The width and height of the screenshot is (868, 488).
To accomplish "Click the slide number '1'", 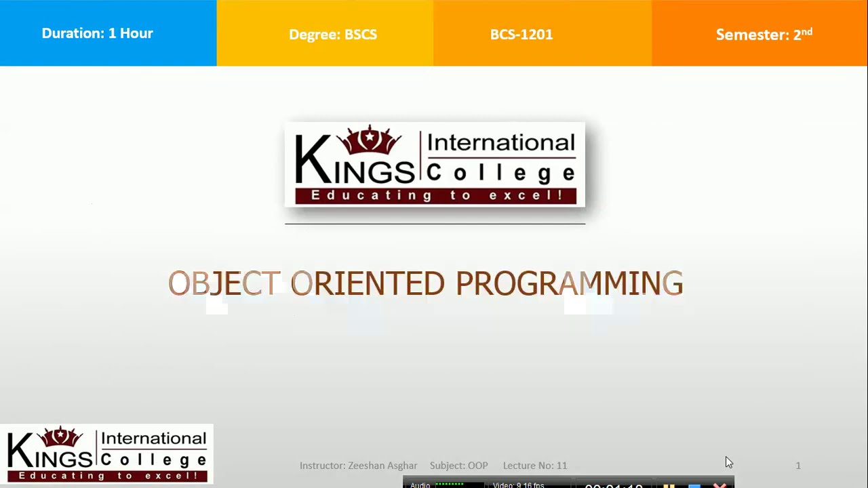I will (798, 466).
